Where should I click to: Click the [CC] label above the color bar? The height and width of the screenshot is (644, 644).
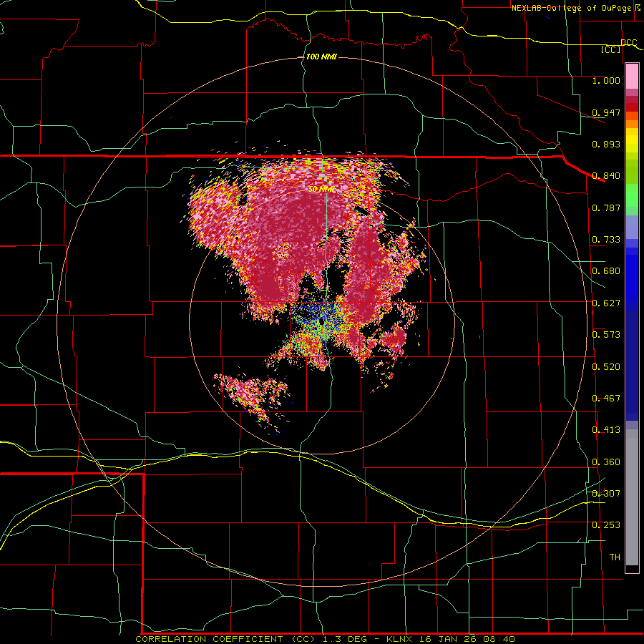click(x=611, y=49)
